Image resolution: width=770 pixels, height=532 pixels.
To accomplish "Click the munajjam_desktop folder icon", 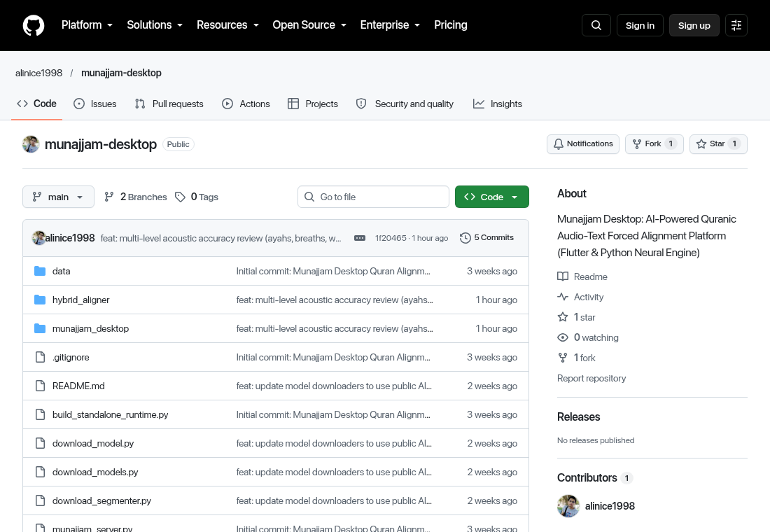I will (40, 328).
